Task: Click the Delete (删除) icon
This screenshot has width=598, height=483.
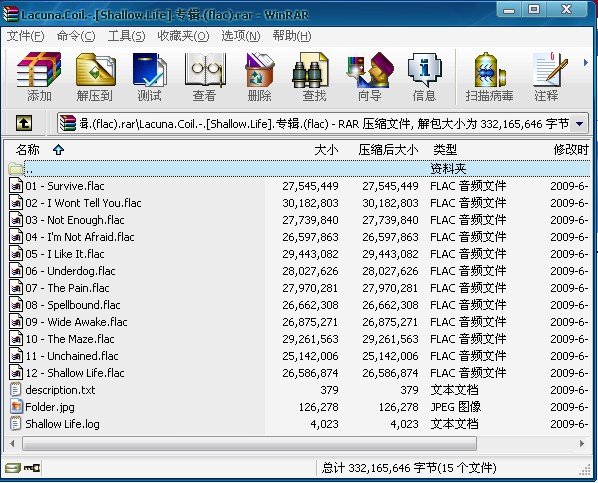Action: [x=259, y=77]
